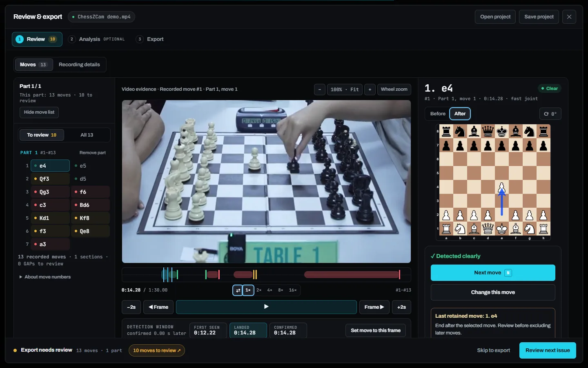Zoom out video with minus button

(320, 90)
